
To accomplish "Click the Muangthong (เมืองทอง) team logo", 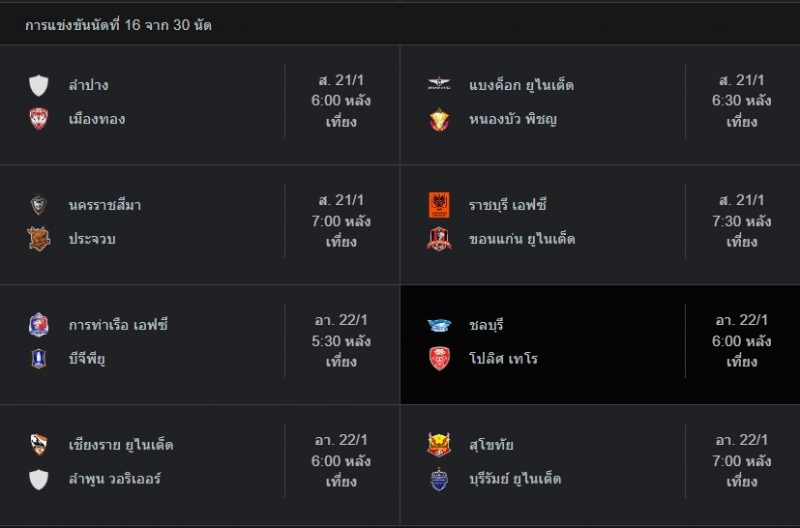I will click(39, 119).
